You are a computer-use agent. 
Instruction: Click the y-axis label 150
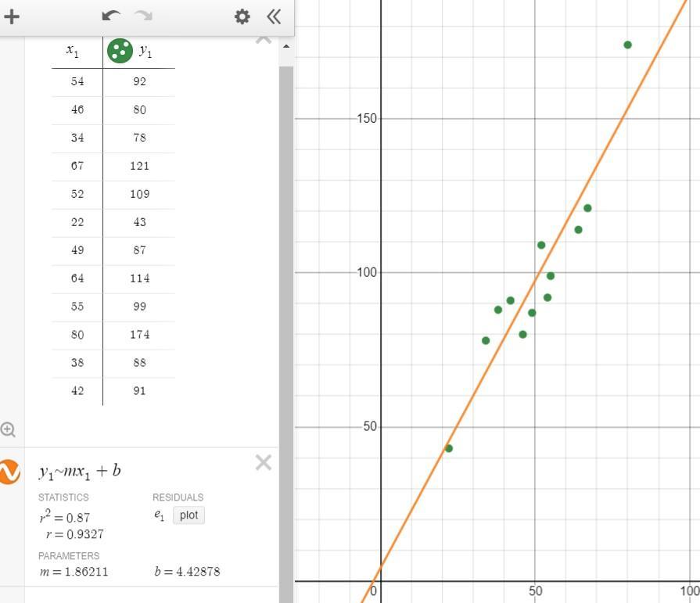point(367,118)
